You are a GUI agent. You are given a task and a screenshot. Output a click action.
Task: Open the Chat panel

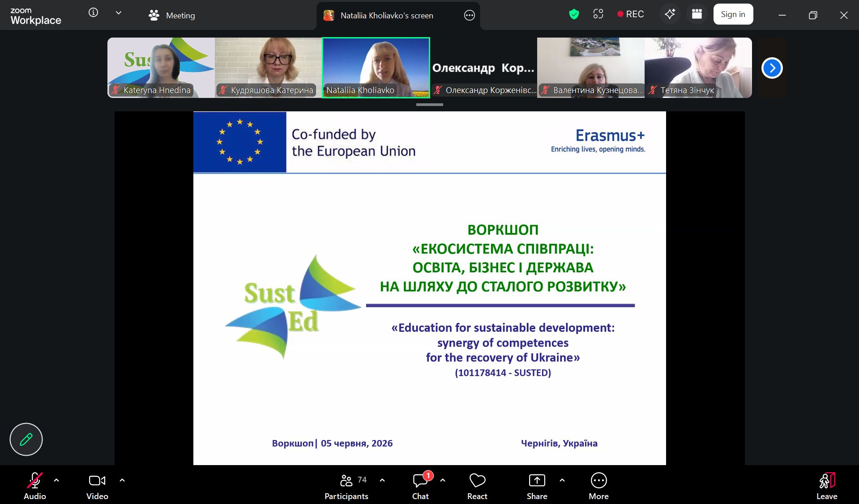click(420, 486)
